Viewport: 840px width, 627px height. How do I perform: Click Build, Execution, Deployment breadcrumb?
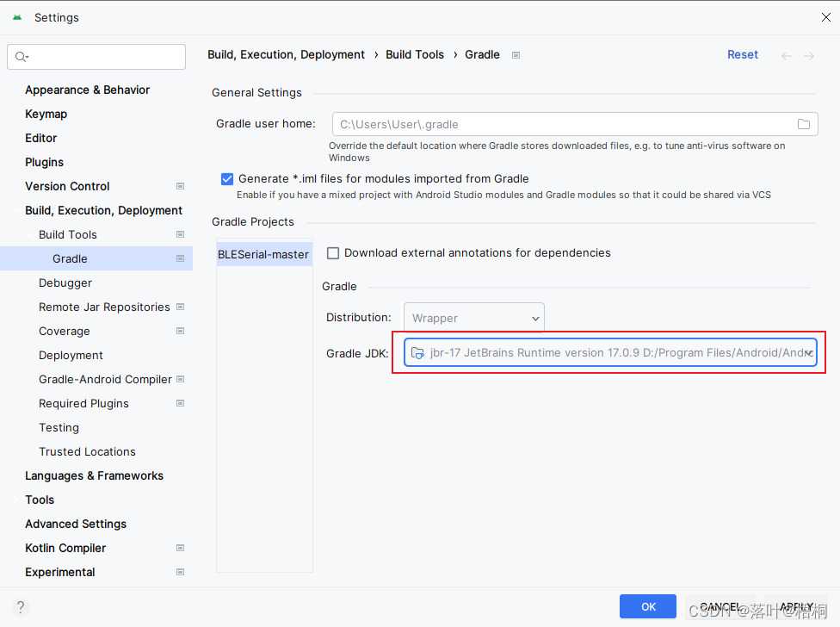pyautogui.click(x=286, y=54)
